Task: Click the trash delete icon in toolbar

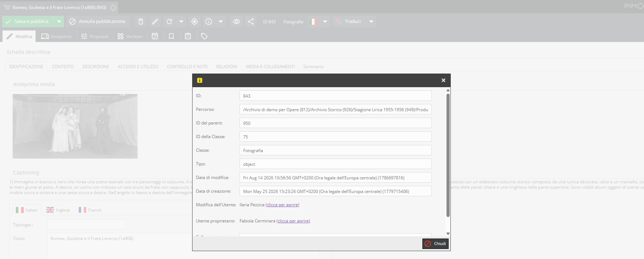Action: (x=141, y=22)
